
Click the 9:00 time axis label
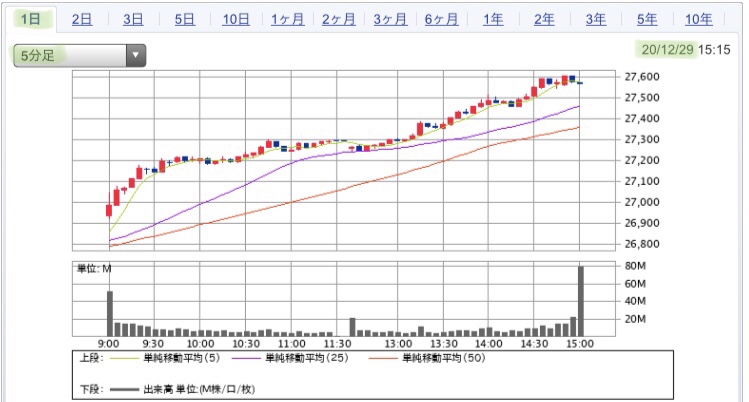[108, 344]
